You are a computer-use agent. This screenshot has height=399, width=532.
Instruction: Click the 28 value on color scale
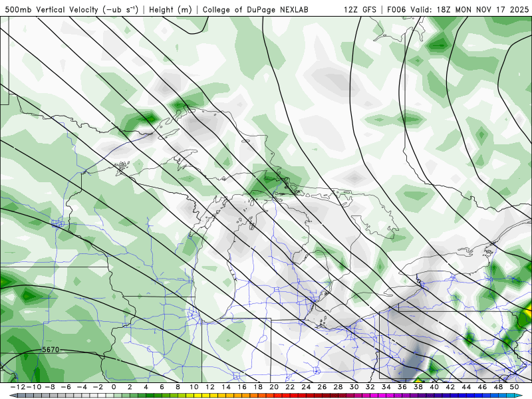click(338, 387)
